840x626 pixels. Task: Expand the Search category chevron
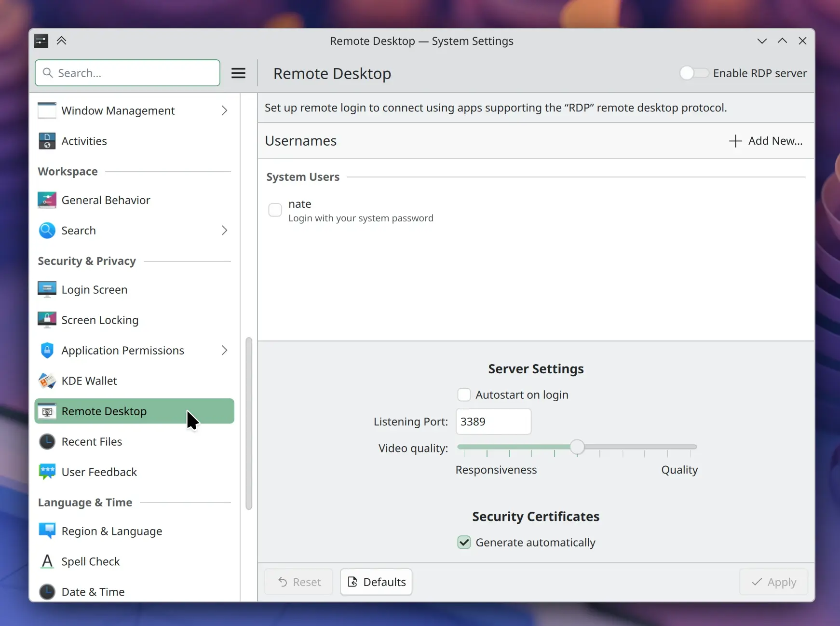[224, 231]
